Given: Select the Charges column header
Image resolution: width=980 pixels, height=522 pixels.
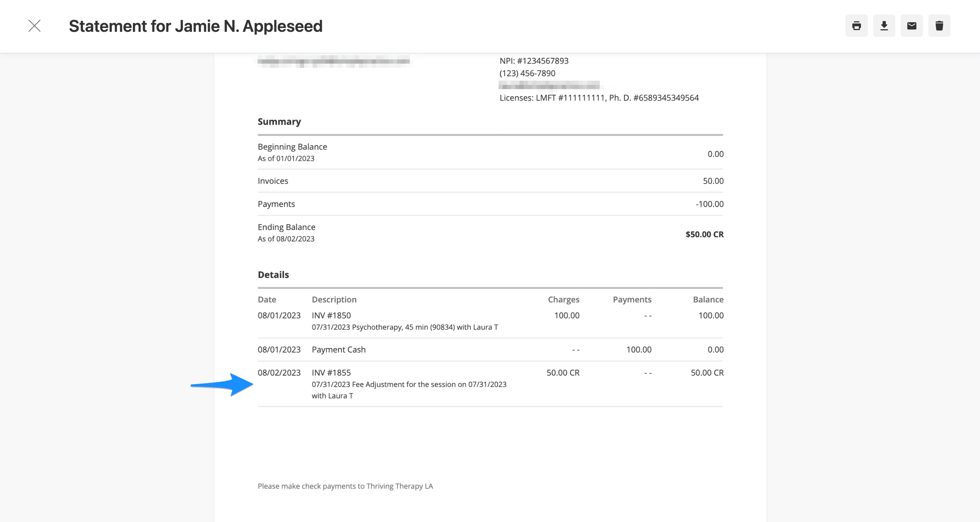Looking at the screenshot, I should click(x=563, y=299).
